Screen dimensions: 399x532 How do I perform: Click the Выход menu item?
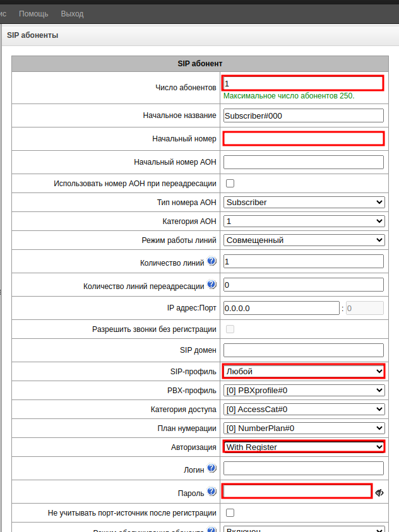[x=72, y=13]
